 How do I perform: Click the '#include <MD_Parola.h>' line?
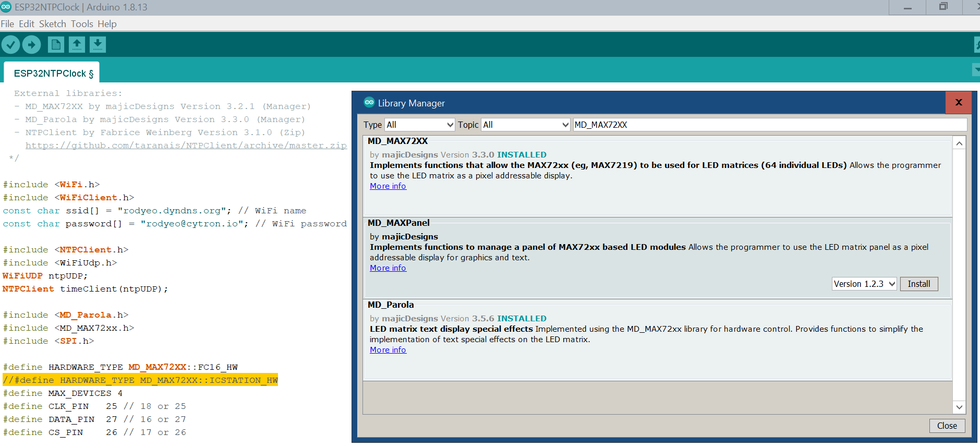coord(66,315)
